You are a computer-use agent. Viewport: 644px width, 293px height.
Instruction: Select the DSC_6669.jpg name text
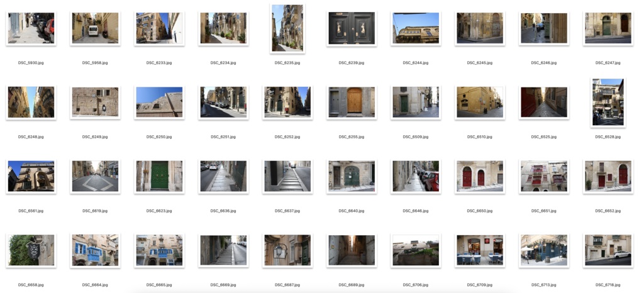[223, 284]
